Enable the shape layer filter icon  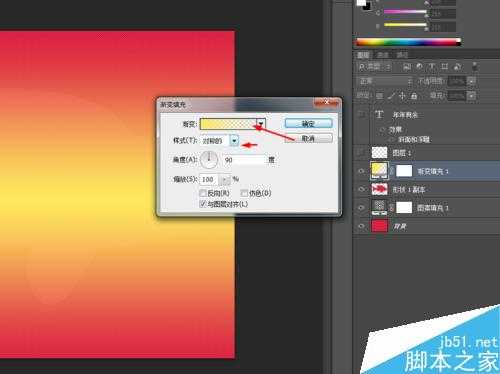444,67
